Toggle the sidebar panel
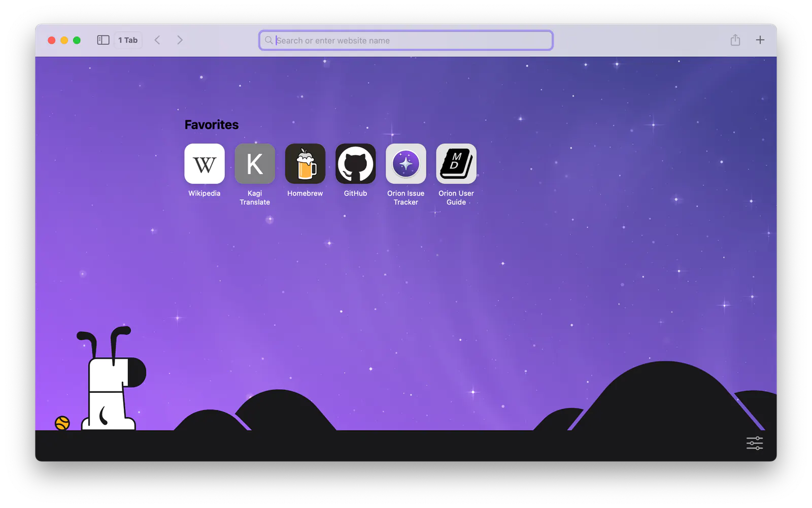Image resolution: width=812 pixels, height=508 pixels. (x=103, y=40)
